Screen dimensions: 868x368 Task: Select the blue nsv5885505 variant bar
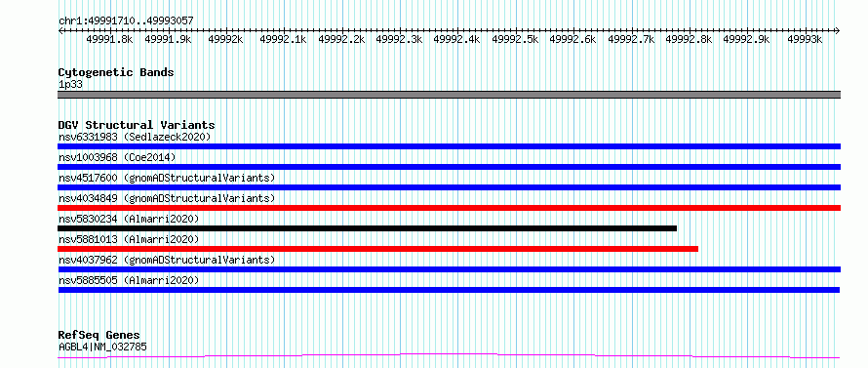[x=449, y=290]
